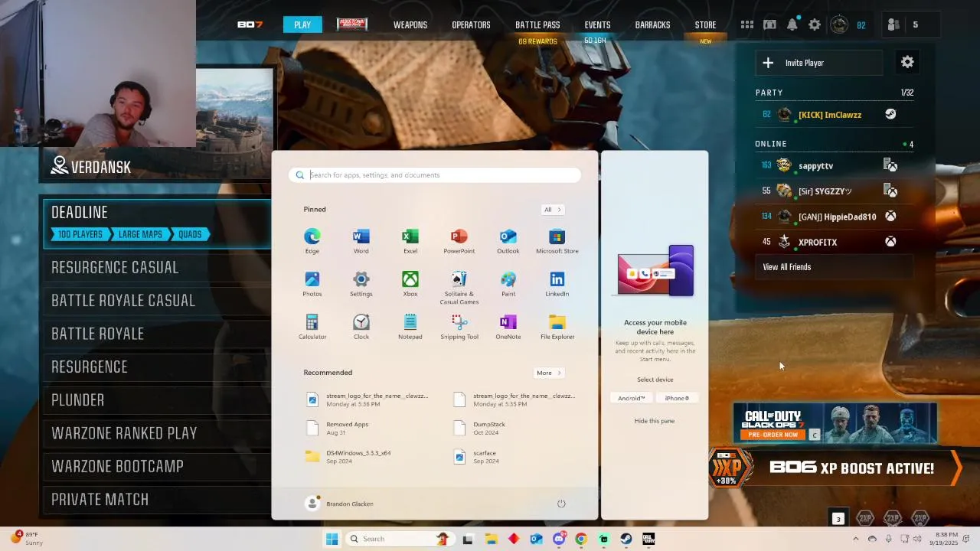Launch OneNote pinned app
The image size is (980, 551).
(508, 326)
